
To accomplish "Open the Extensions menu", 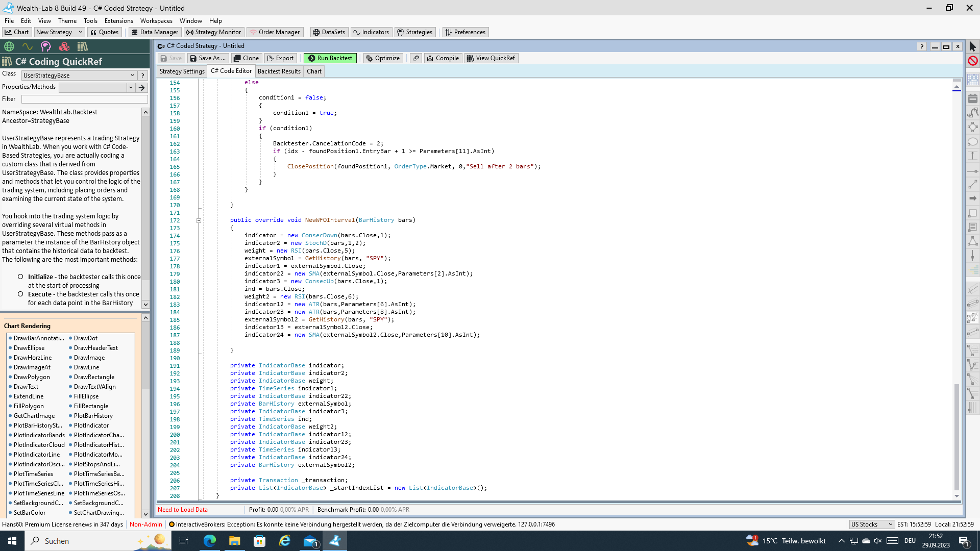I will coord(118,21).
